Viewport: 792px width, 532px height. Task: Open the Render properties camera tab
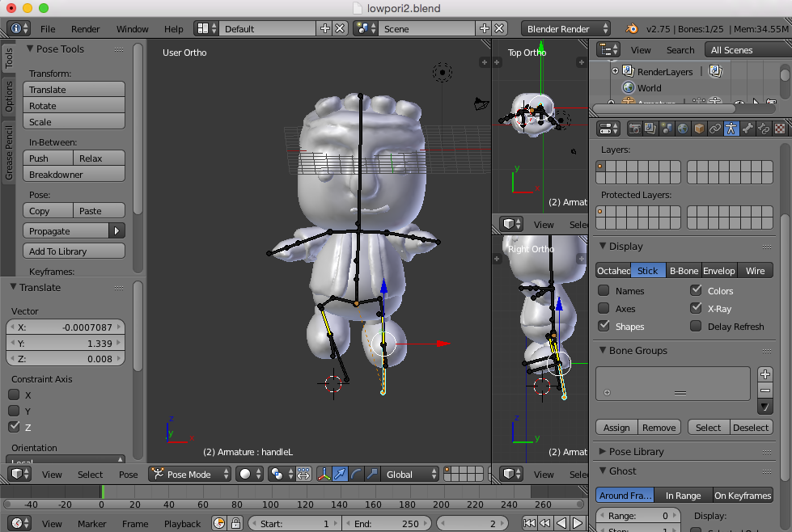point(635,129)
